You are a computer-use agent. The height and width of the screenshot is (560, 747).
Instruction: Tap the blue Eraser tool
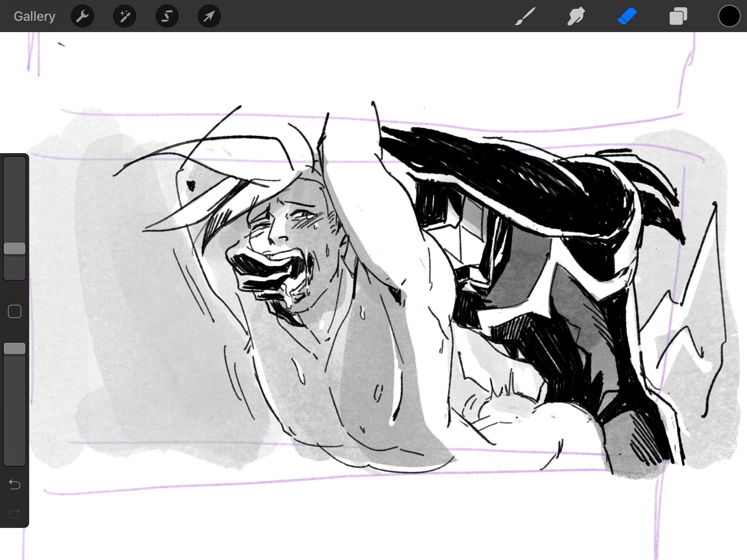[627, 16]
